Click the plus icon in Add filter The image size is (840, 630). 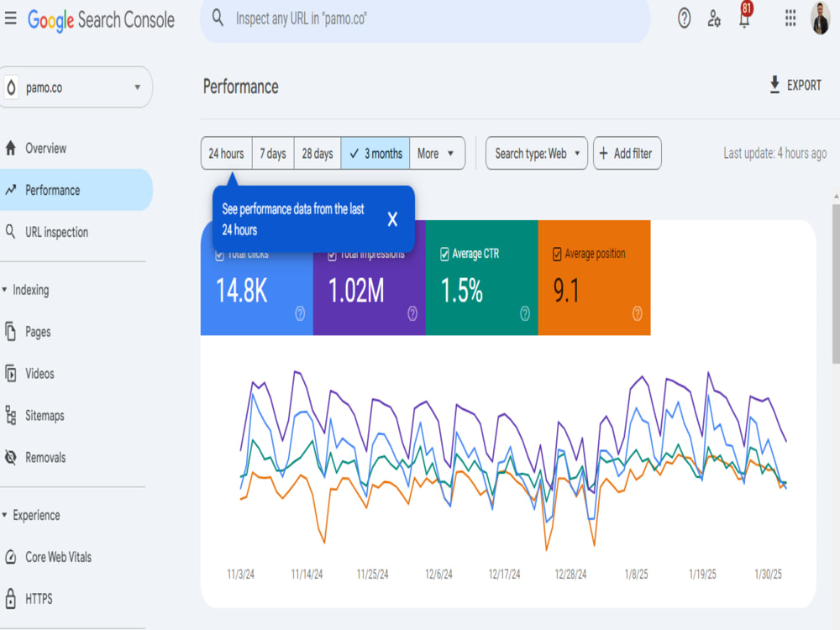(604, 153)
